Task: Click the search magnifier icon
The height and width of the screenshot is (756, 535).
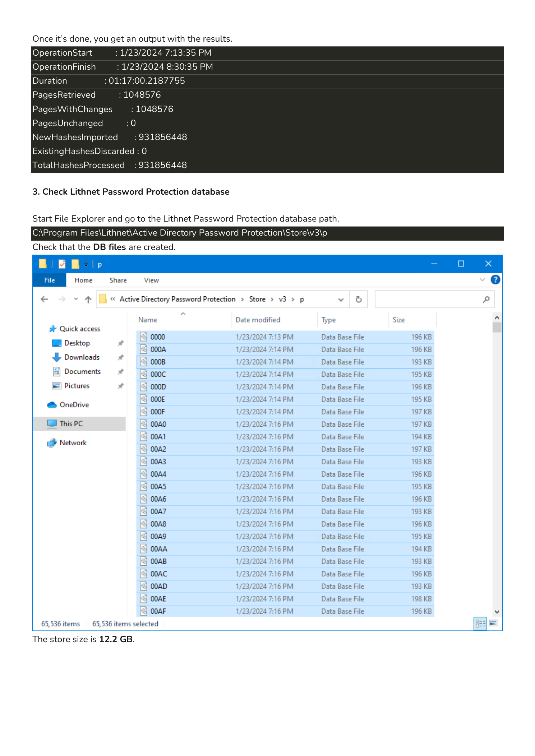Action: [486, 299]
